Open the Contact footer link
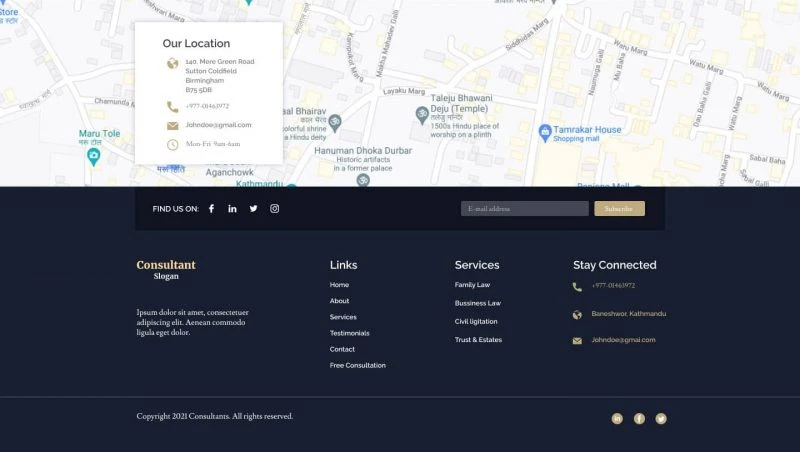 [x=342, y=349]
